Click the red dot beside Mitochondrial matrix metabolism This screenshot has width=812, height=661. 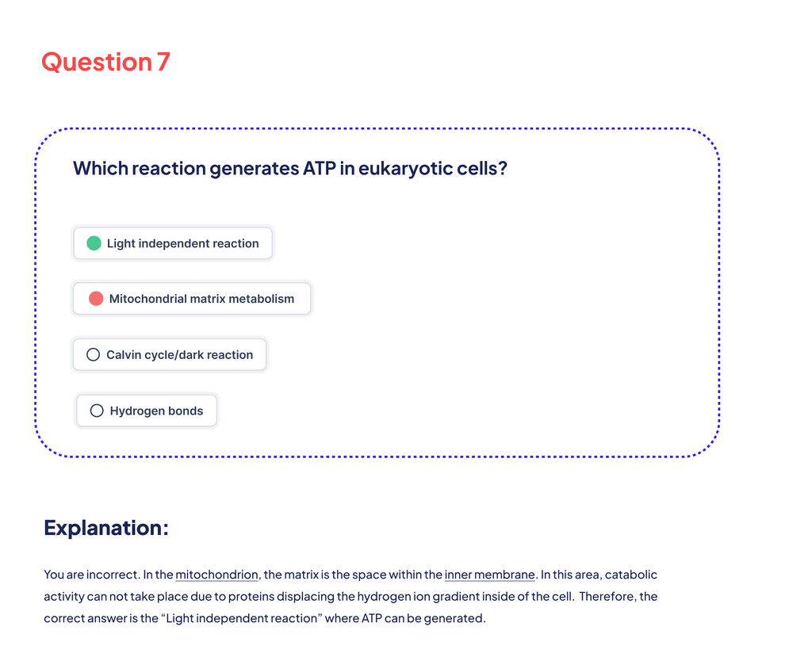coord(97,299)
